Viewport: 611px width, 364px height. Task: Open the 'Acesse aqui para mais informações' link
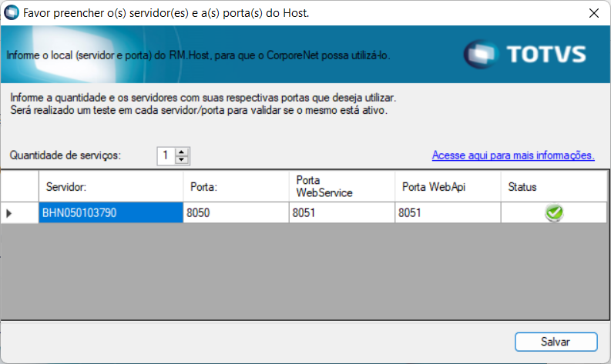pyautogui.click(x=512, y=155)
